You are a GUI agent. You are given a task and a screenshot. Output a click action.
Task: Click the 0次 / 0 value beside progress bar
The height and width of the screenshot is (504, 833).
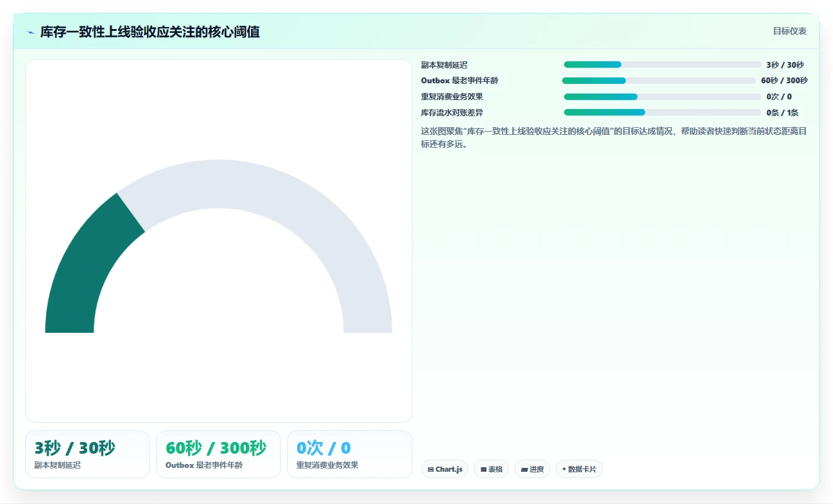(779, 97)
